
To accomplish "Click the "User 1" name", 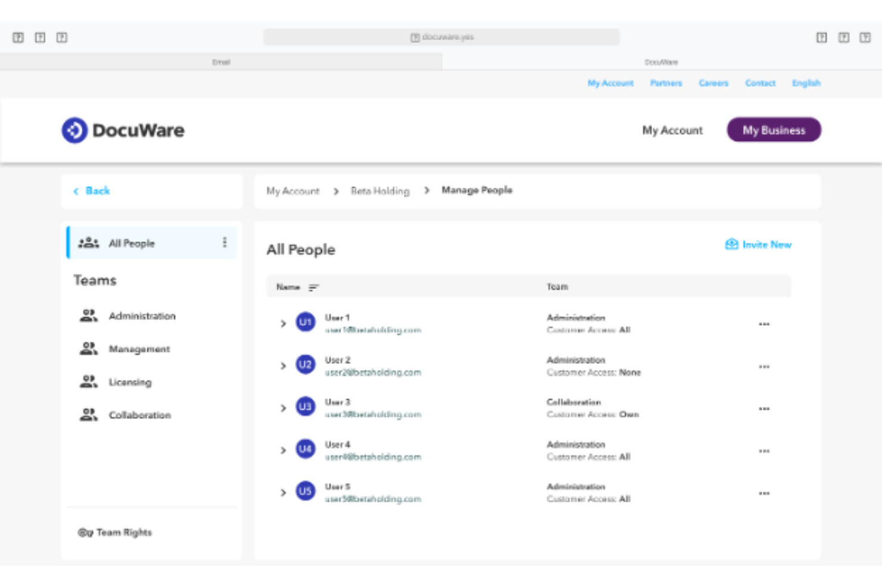I will (337, 318).
